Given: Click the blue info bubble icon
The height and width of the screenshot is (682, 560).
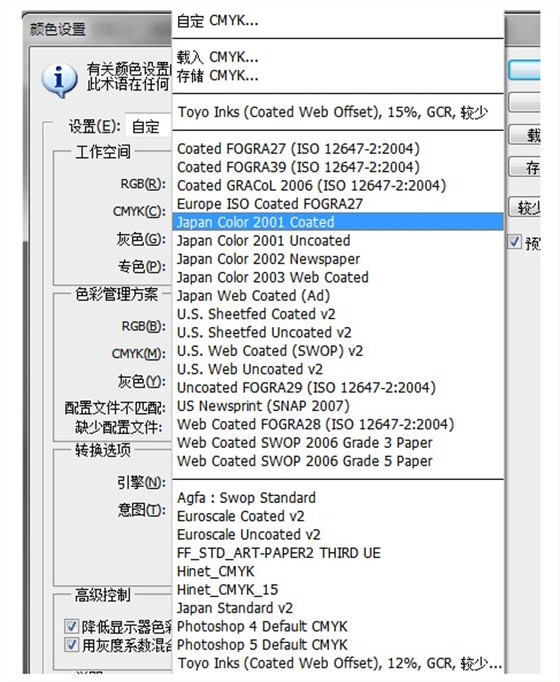Looking at the screenshot, I should tap(60, 80).
